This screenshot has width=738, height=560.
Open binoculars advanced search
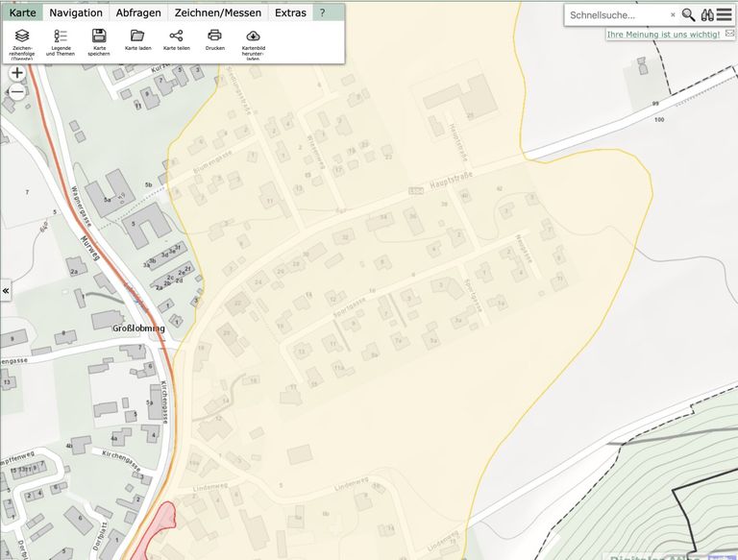(x=707, y=14)
